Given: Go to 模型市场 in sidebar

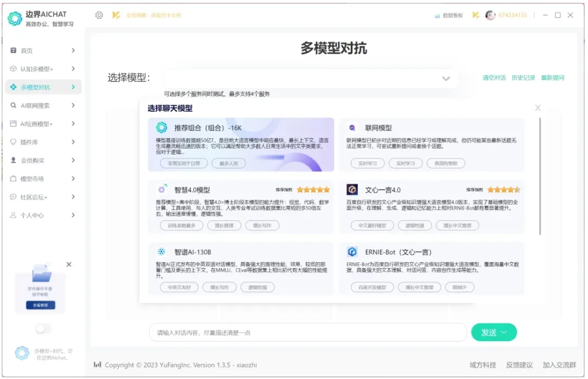Looking at the screenshot, I should coord(42,179).
